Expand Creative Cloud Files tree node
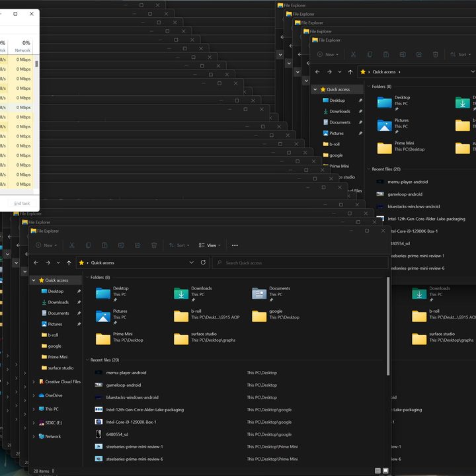Image resolution: width=476 pixels, height=476 pixels. (x=34, y=381)
